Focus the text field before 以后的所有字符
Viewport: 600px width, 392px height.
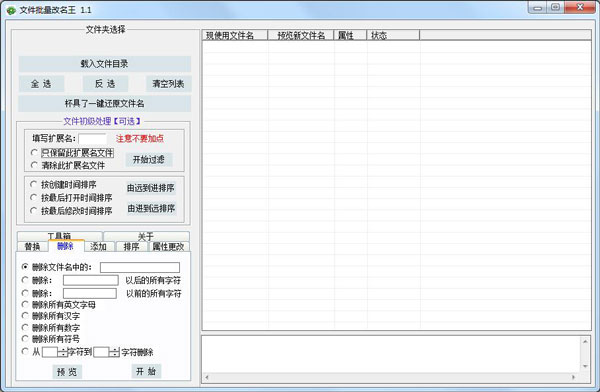(x=91, y=280)
